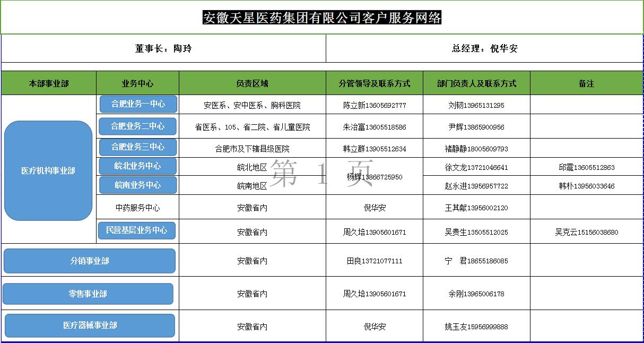Select cell 宁 君18655186085
Image resolution: width=644 pixels, height=343 pixels.
(x=476, y=261)
